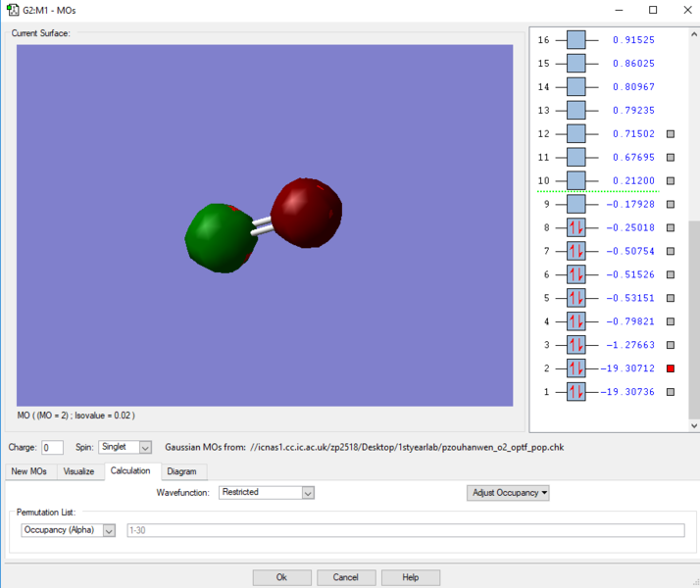Toggle surface marker for MO 8
The image size is (700, 588).
pos(671,227)
